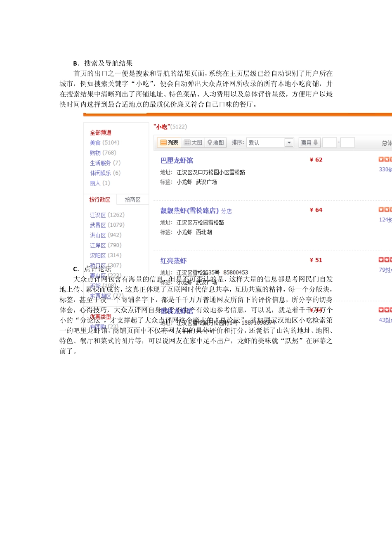392x555 pixels.
Task: Click the 西北湖 tag
Action: [x=204, y=232]
